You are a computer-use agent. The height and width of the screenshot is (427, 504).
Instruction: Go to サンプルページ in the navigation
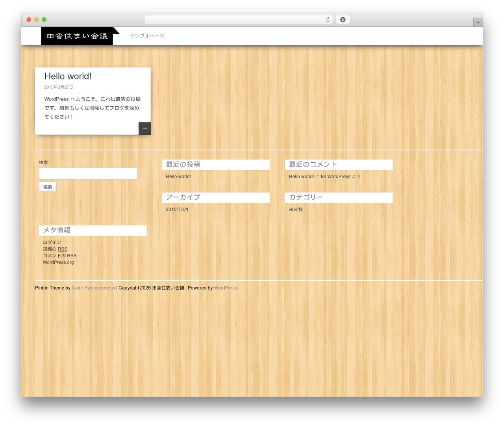[147, 36]
